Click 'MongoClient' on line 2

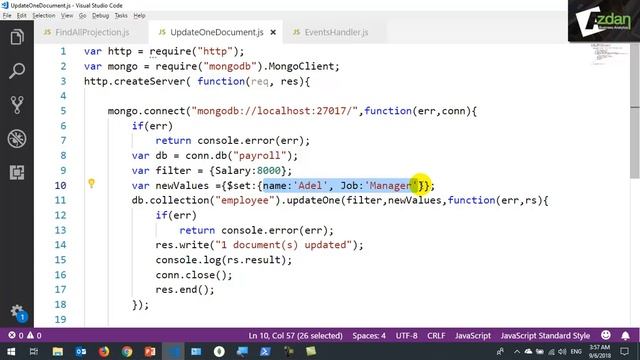point(301,67)
